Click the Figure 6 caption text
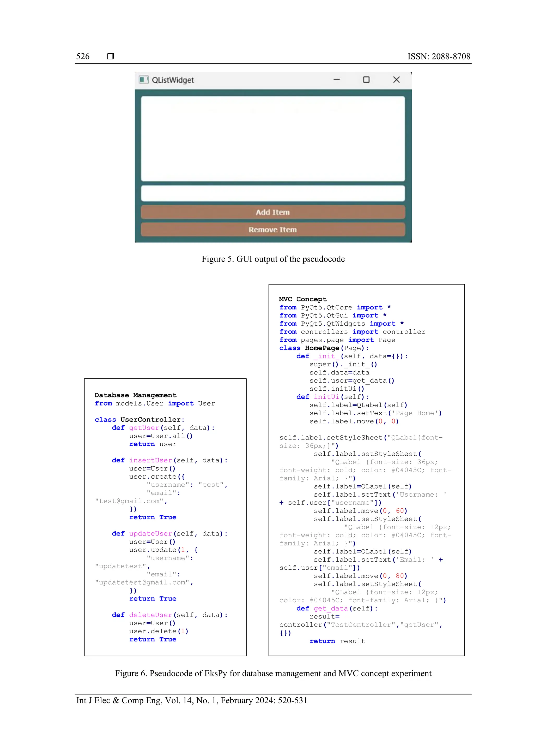 [273, 673]
